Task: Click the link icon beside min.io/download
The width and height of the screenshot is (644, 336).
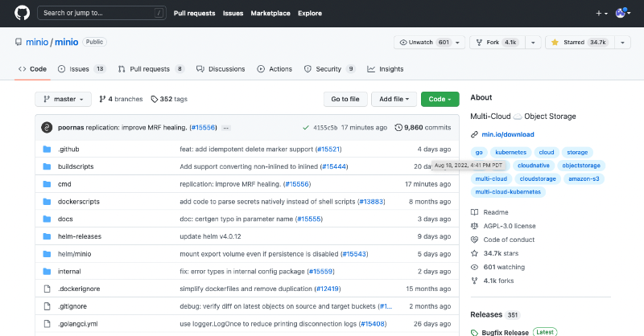Action: point(474,134)
